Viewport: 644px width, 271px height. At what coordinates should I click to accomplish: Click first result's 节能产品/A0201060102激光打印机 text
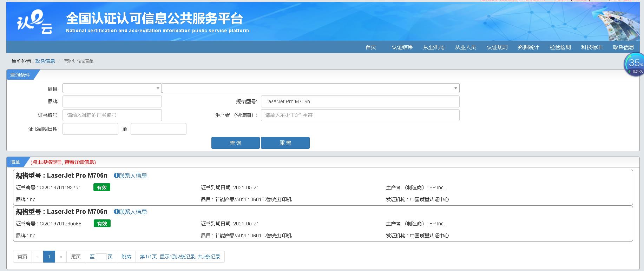click(253, 199)
